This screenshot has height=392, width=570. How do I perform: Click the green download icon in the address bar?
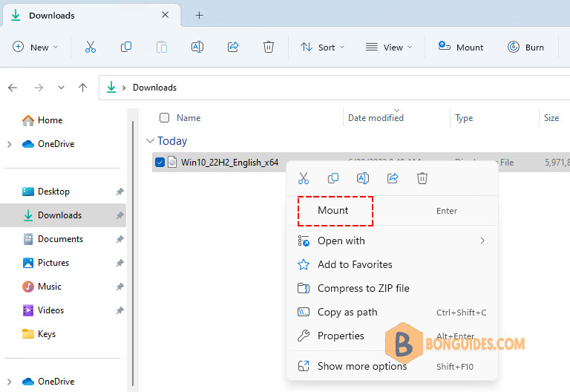pos(111,88)
